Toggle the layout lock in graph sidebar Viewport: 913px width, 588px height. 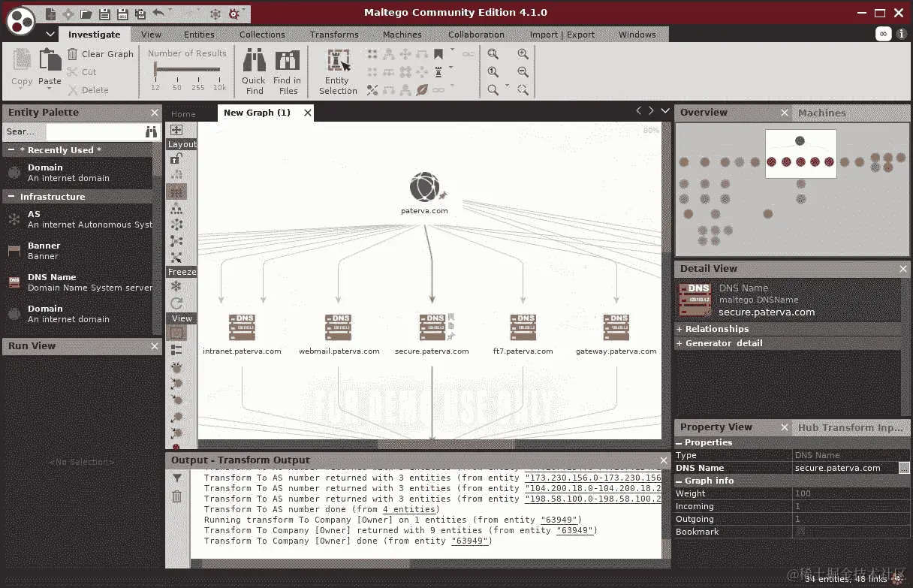[x=176, y=158]
